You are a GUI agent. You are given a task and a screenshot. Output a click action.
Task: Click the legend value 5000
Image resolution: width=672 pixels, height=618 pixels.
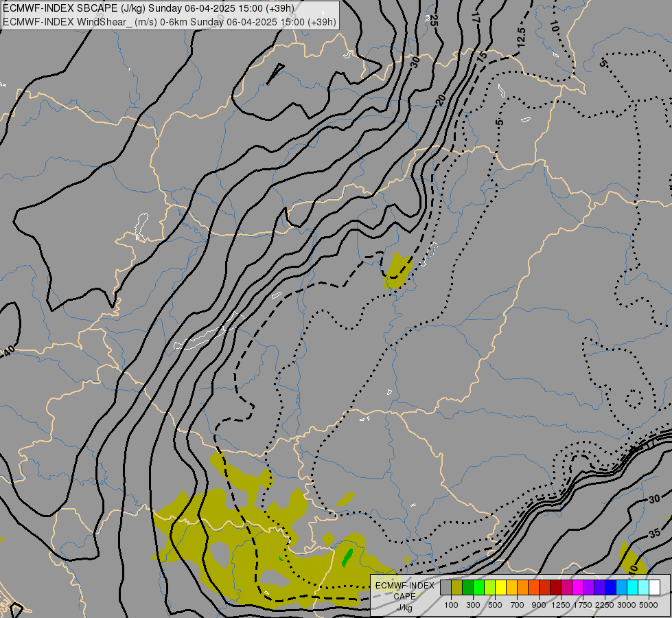click(649, 605)
